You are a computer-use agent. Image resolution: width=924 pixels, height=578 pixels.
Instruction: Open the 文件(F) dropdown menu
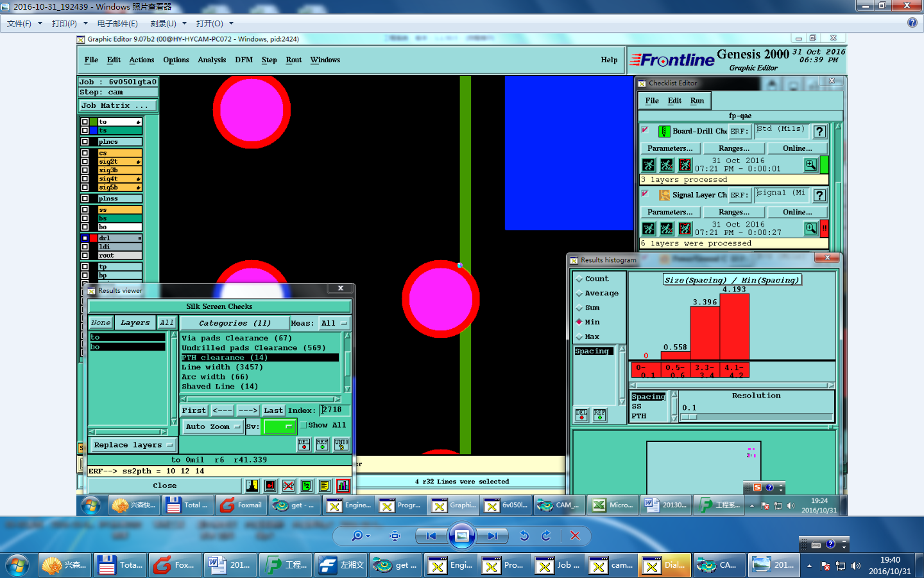coord(24,24)
